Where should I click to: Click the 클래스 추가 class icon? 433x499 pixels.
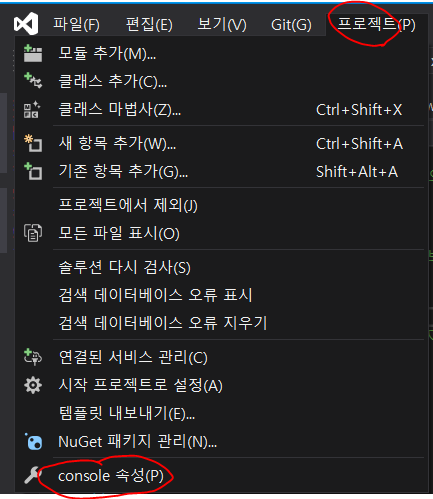33,81
